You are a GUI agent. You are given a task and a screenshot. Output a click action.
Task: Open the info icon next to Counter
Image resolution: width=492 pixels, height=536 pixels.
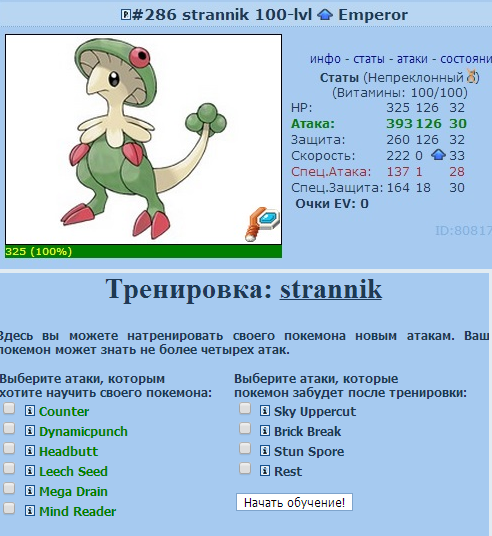(30, 411)
